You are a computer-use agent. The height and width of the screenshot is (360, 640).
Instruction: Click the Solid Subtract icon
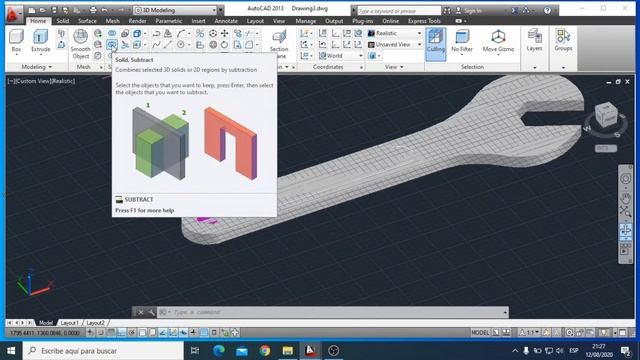point(112,44)
